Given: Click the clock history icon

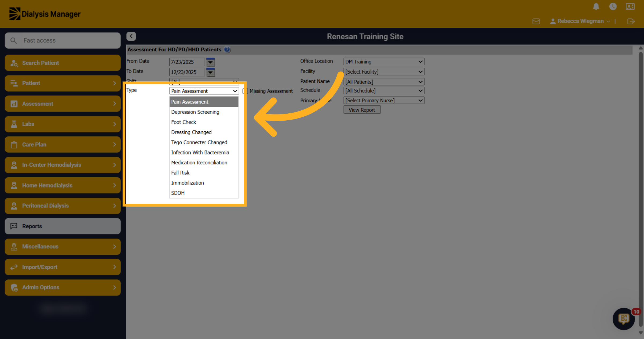Looking at the screenshot, I should click(613, 6).
